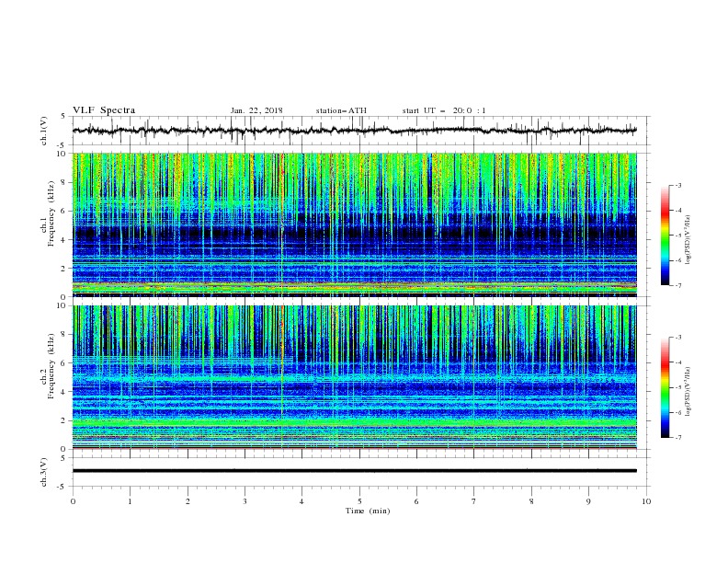Click the "station=ATH" label

[341, 110]
